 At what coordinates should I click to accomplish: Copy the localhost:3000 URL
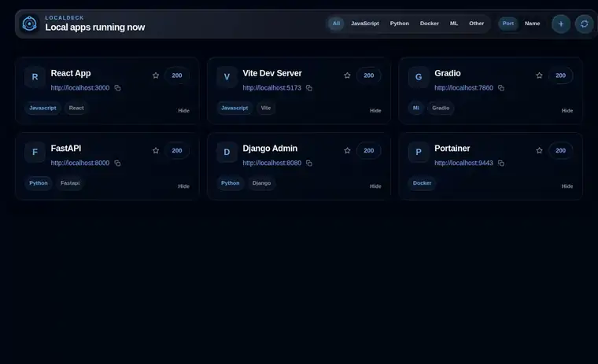pyautogui.click(x=117, y=88)
